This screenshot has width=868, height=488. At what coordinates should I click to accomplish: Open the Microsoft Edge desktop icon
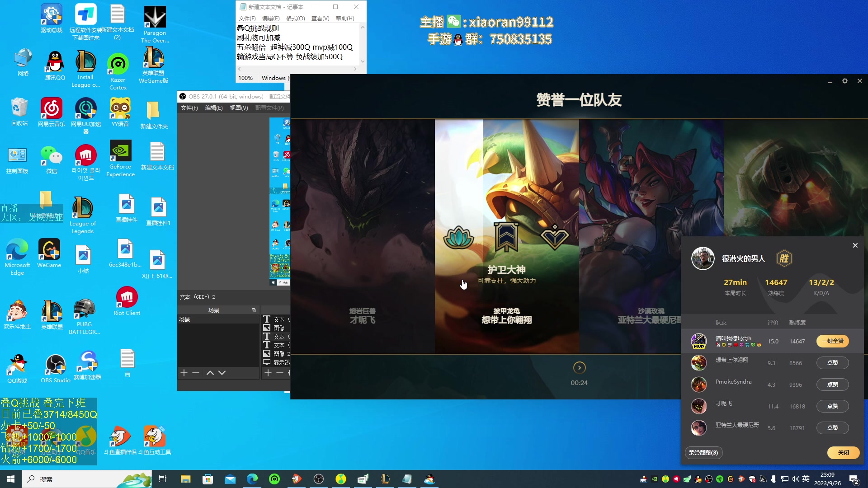[17, 257]
